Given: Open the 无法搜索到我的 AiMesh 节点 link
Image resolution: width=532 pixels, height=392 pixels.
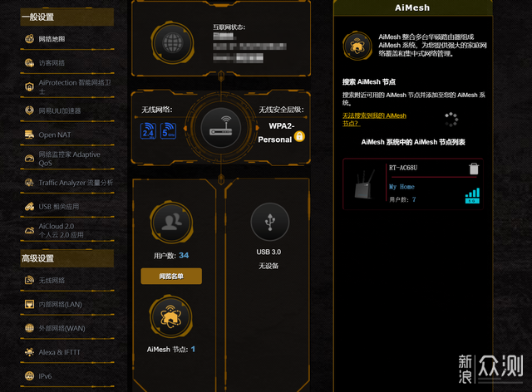Looking at the screenshot, I should [x=374, y=120].
